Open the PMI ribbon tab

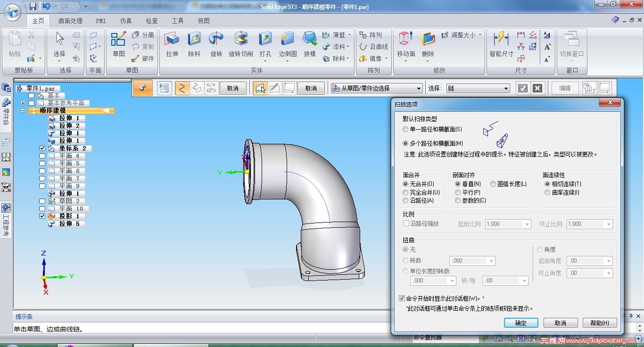tap(101, 21)
